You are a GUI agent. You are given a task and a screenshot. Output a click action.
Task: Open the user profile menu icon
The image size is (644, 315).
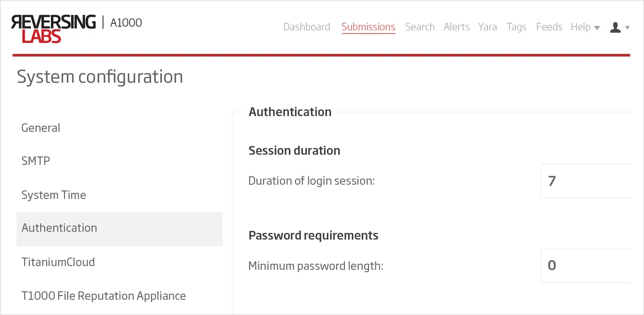[615, 28]
